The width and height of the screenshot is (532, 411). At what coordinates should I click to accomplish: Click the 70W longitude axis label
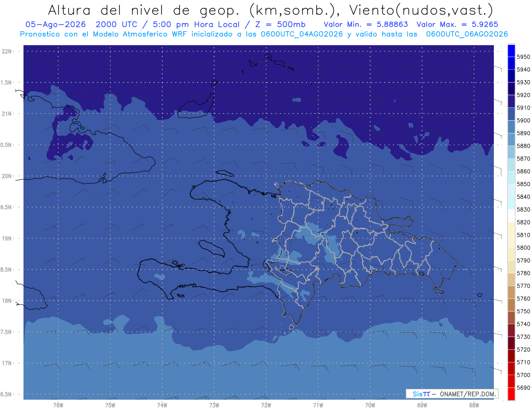pos(370,405)
